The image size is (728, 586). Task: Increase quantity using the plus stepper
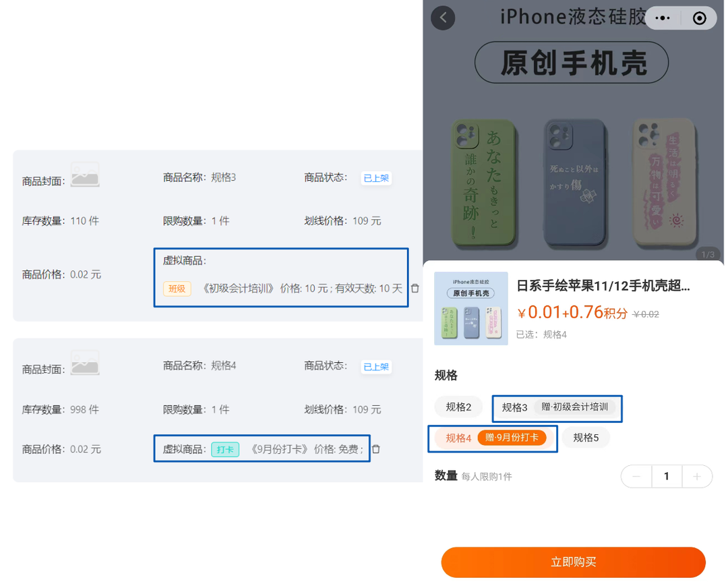698,476
